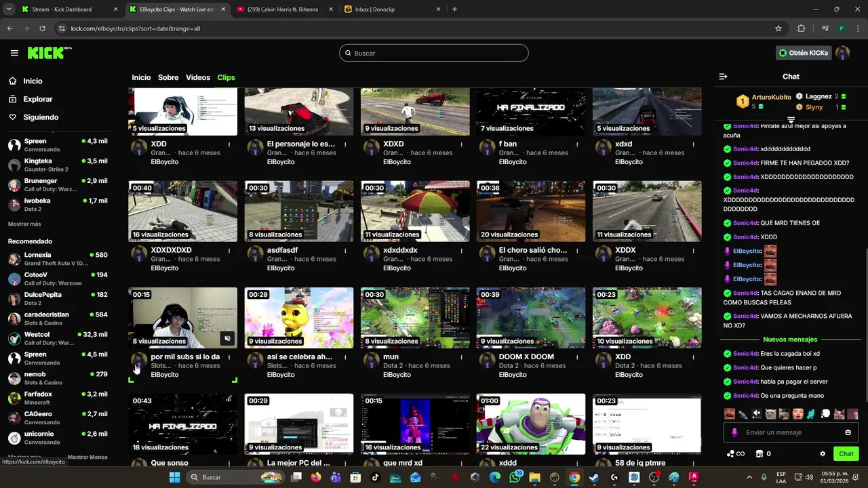Switch to the channel's Inicio tab
The width and height of the screenshot is (868, 488).
click(x=141, y=77)
